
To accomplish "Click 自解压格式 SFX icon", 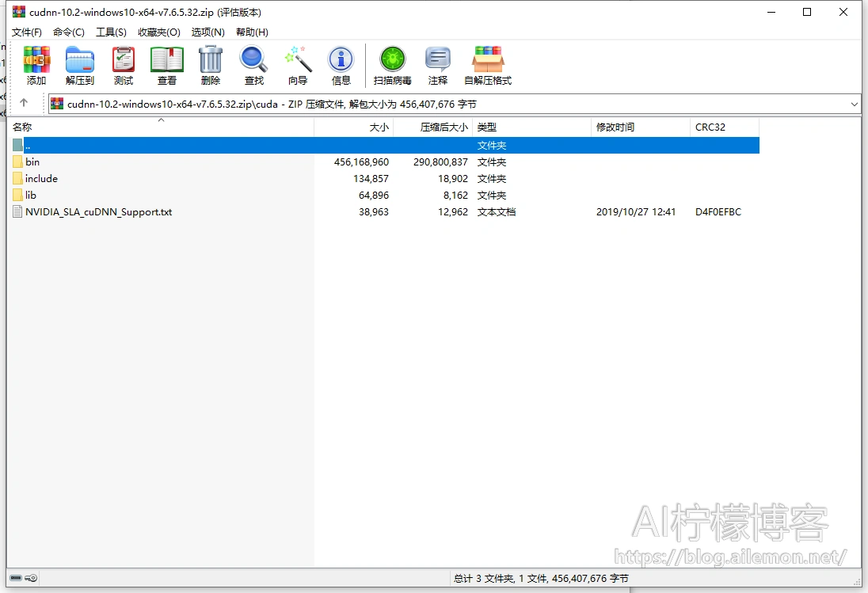I will click(x=488, y=59).
